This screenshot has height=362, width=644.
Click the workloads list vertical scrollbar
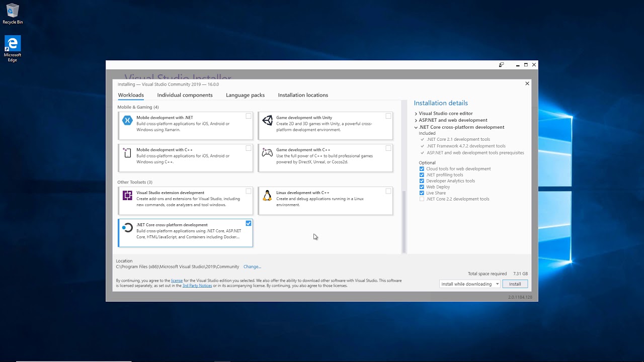click(x=404, y=221)
